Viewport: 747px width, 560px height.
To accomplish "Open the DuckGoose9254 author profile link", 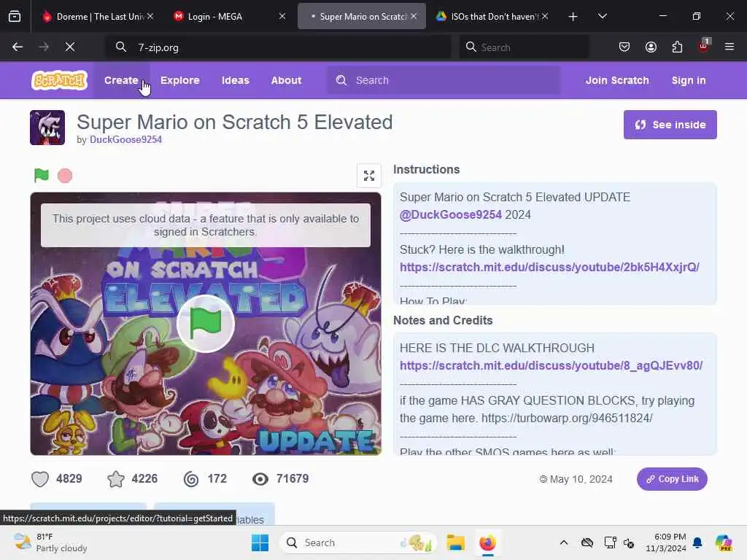I will [x=125, y=139].
